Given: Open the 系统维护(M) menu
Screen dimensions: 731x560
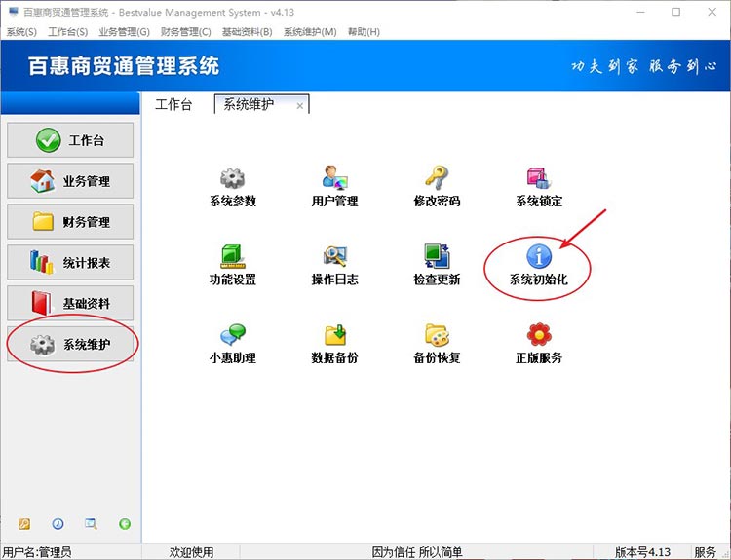Looking at the screenshot, I should click(310, 32).
